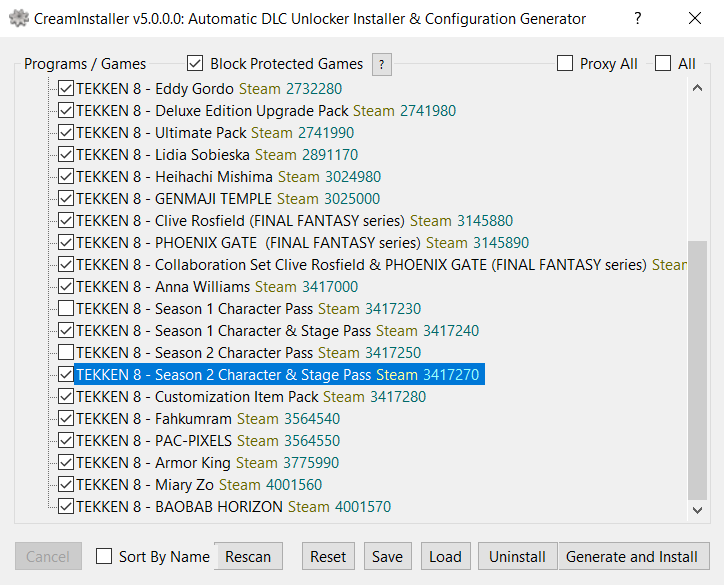Click the CreamInstaller gear icon in title bar

18,18
